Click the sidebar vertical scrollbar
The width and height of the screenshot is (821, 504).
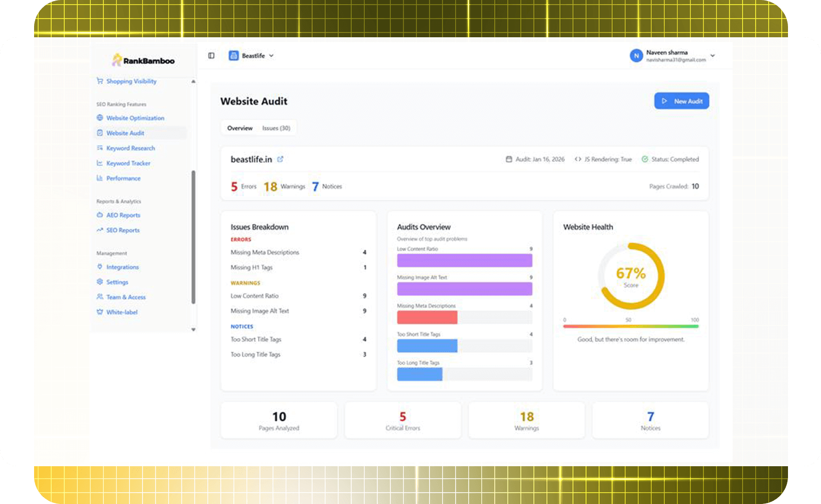[x=193, y=237]
